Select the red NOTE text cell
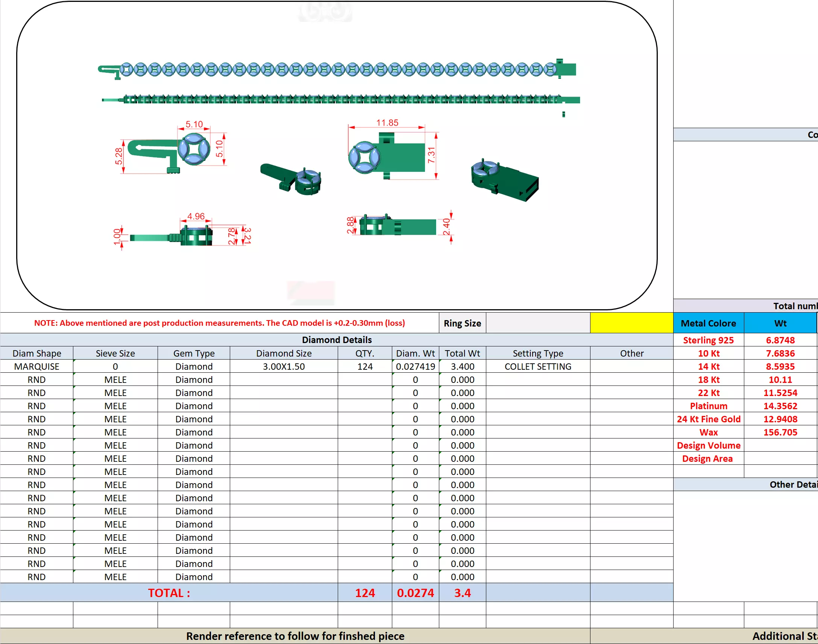Screen dimensions: 818x644 coord(219,323)
